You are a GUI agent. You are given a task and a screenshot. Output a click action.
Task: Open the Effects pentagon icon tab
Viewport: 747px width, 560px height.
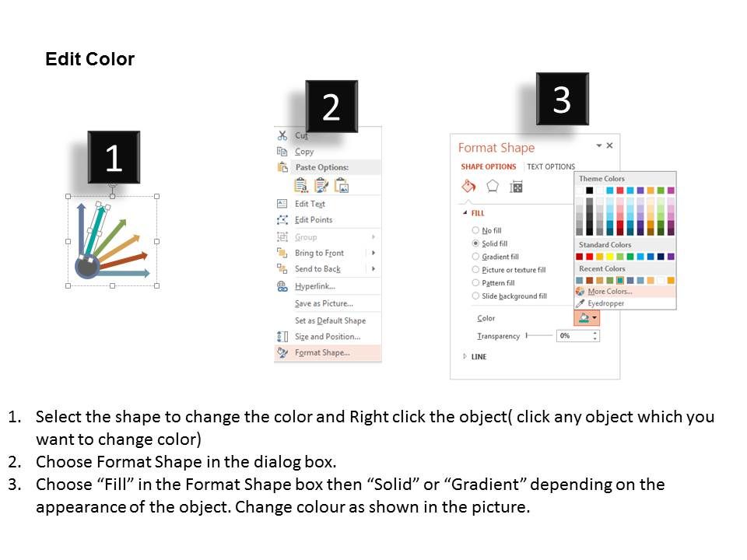coord(492,186)
